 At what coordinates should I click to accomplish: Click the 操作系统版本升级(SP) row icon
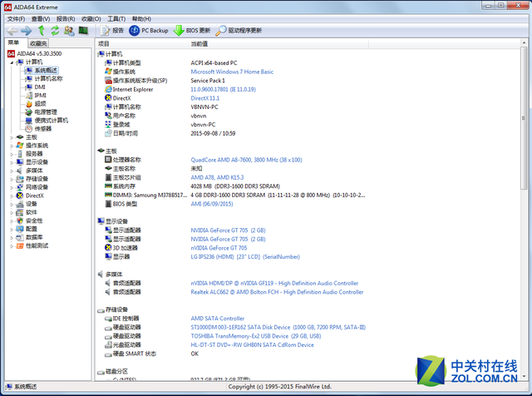tap(108, 81)
